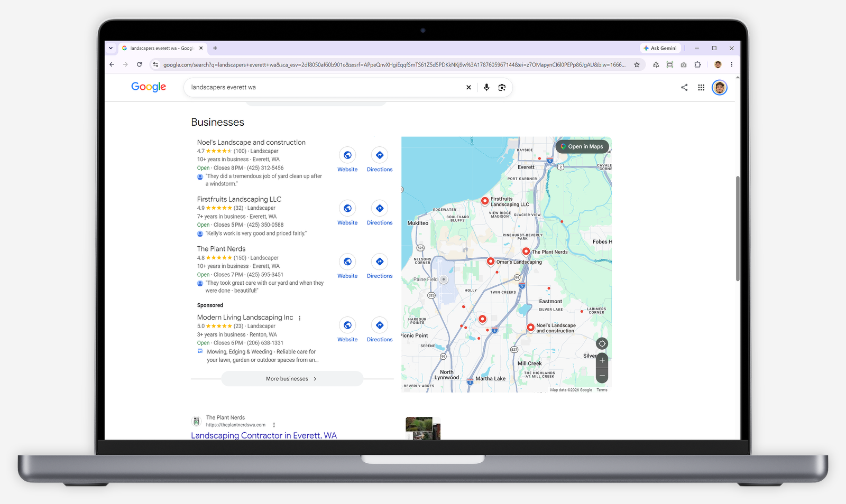The width and height of the screenshot is (846, 504).
Task: Open more options for theplantnerdswa.com result
Action: pos(274,425)
